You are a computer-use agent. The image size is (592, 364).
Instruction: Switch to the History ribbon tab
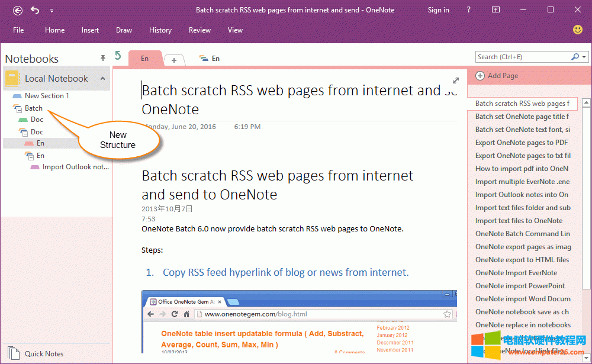pos(160,30)
